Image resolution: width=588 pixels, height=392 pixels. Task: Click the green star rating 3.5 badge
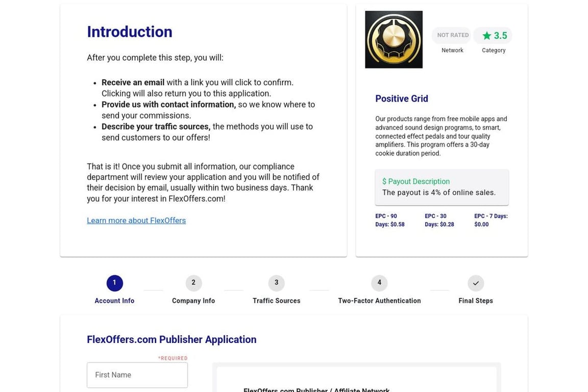(493, 36)
